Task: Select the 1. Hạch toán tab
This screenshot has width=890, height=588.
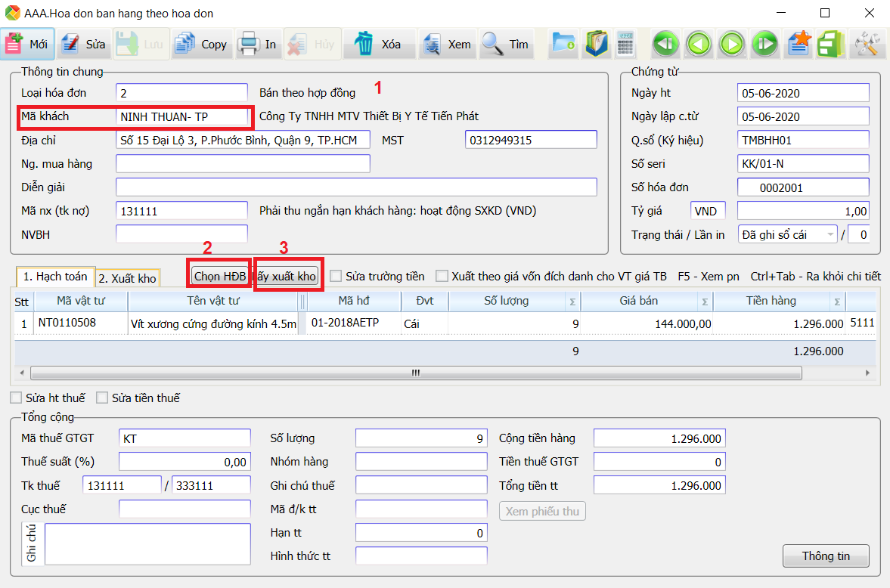Action: click(55, 277)
